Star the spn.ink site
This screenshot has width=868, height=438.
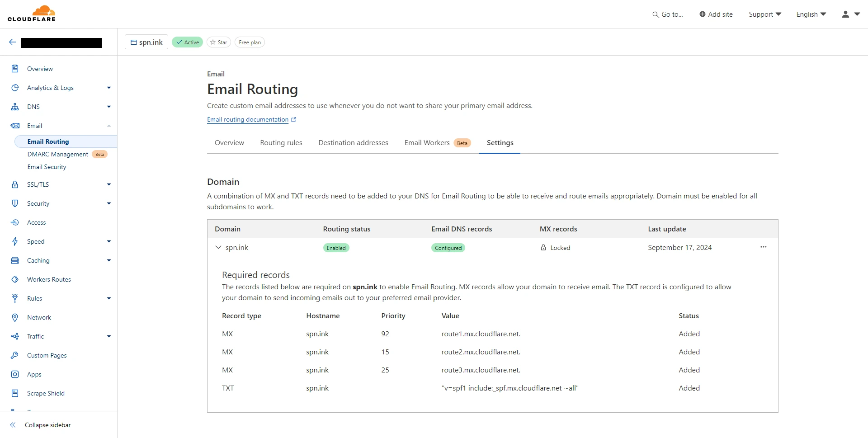(219, 42)
